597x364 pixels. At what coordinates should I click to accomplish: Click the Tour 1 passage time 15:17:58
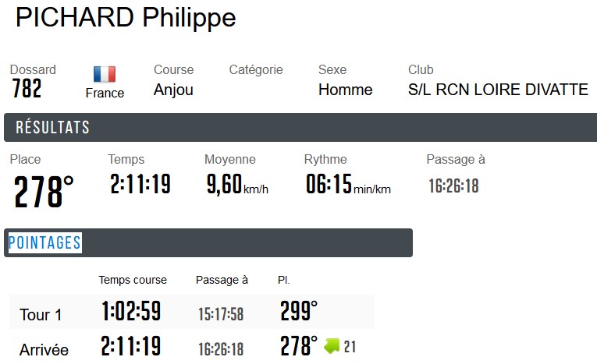(x=221, y=314)
